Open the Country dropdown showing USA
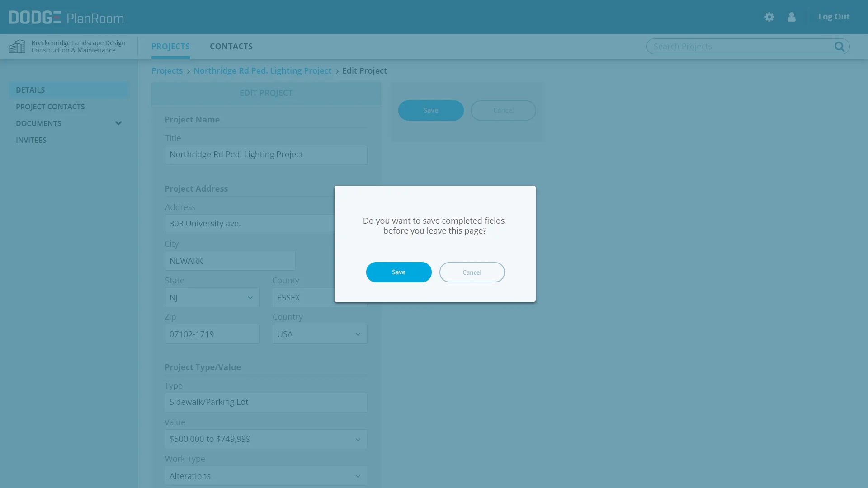The image size is (868, 488). tap(320, 334)
